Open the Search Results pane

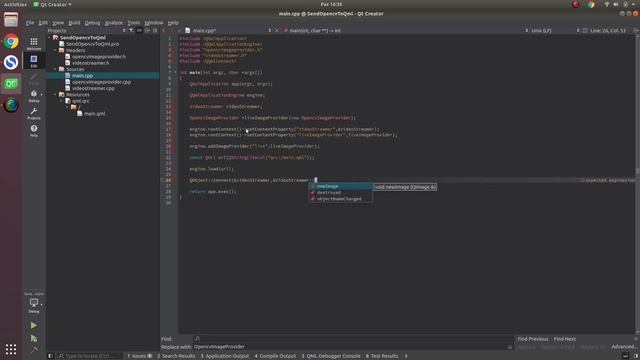[176, 356]
